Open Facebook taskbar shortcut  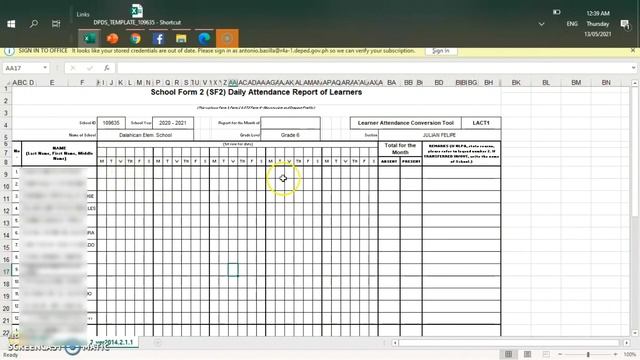tap(158, 38)
